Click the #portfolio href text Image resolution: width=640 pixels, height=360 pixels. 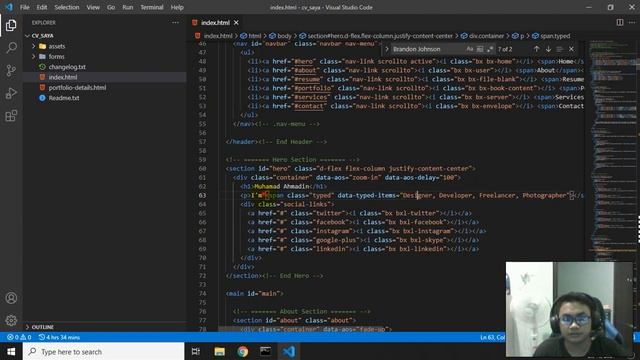click(313, 88)
